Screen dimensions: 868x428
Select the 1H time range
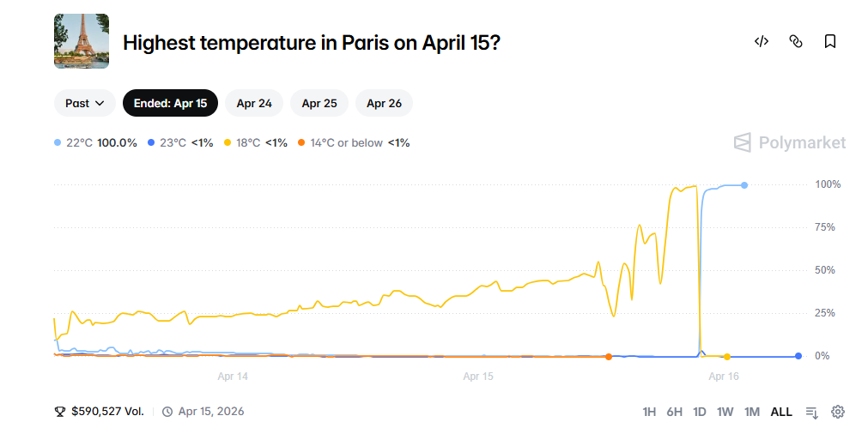click(x=649, y=412)
